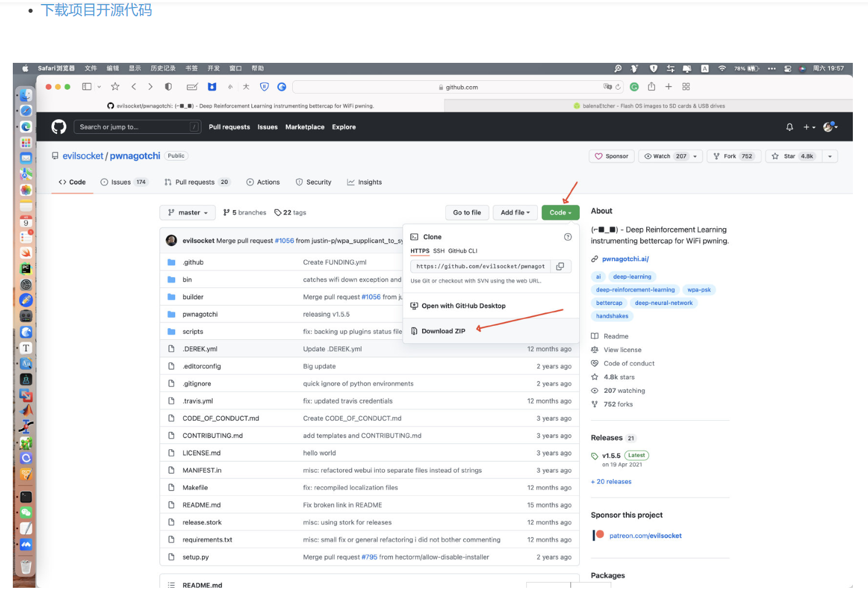
Task: Open Marketplace in GitHub header
Action: point(305,127)
